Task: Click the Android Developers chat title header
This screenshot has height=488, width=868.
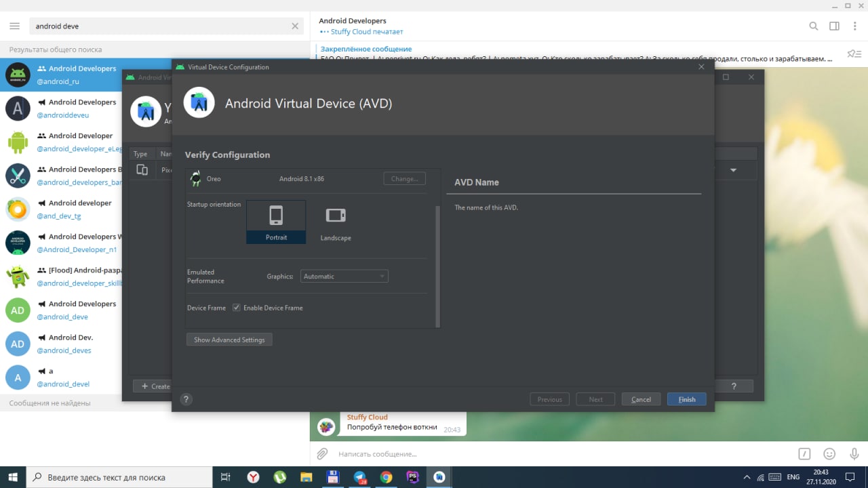Action: pyautogui.click(x=353, y=20)
